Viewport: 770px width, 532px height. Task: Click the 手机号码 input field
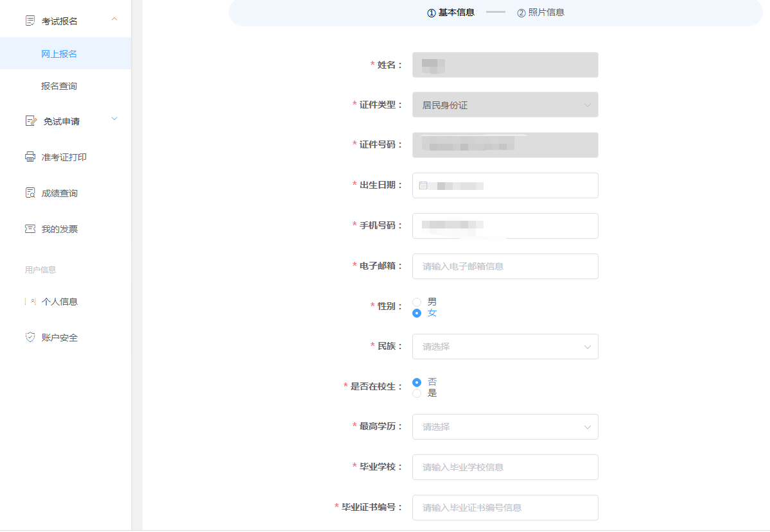coord(505,226)
